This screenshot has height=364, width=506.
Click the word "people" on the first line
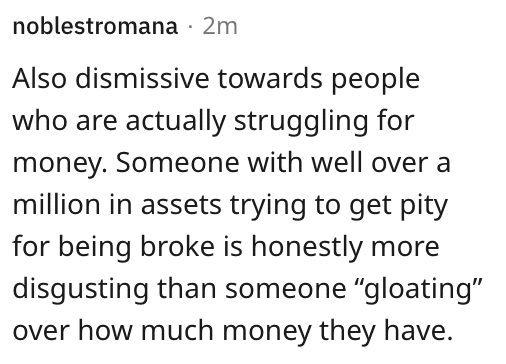[375, 80]
